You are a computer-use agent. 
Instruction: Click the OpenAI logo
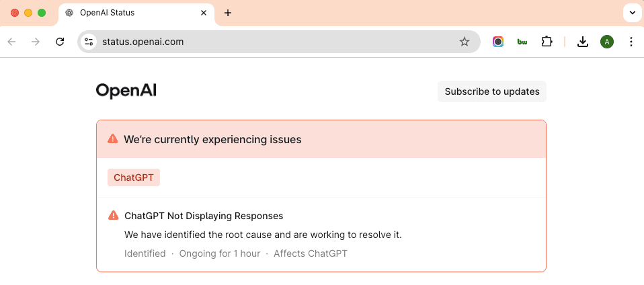pyautogui.click(x=126, y=91)
